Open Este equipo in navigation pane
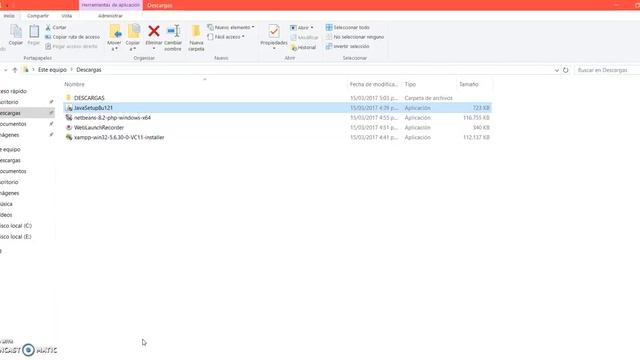Viewport: 640px width, 360px height. pyautogui.click(x=10, y=149)
